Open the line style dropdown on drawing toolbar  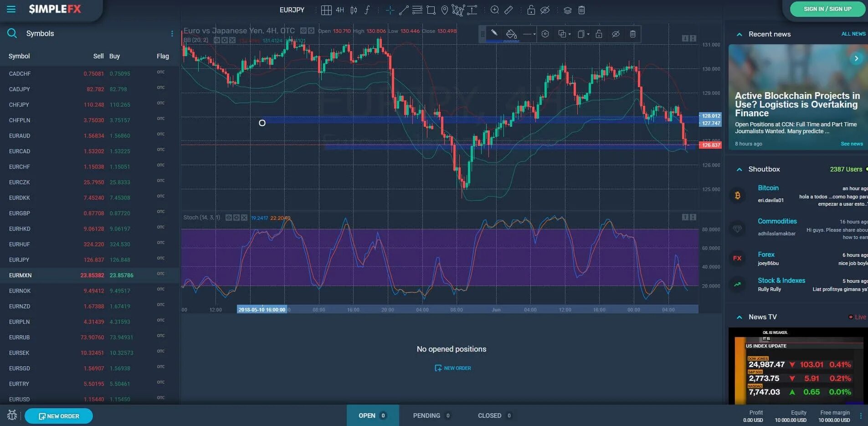pos(529,34)
